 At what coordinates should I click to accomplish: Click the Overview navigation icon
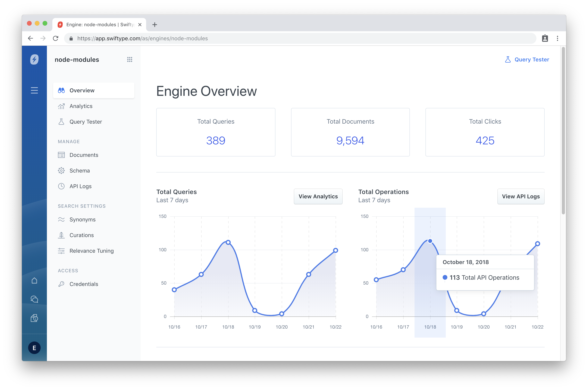pyautogui.click(x=61, y=90)
